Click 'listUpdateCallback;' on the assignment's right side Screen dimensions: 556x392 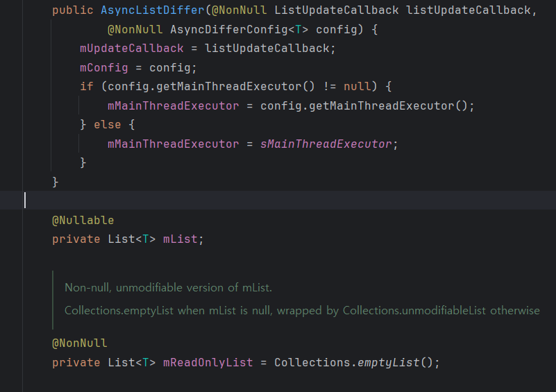[270, 48]
